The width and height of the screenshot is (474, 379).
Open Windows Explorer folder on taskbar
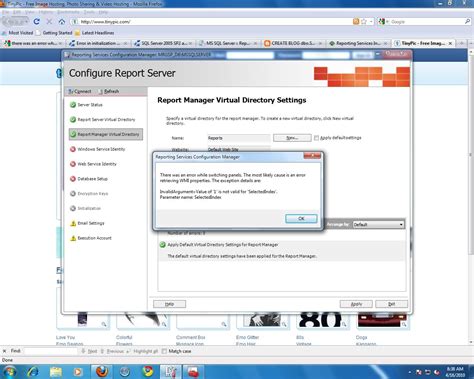56,371
